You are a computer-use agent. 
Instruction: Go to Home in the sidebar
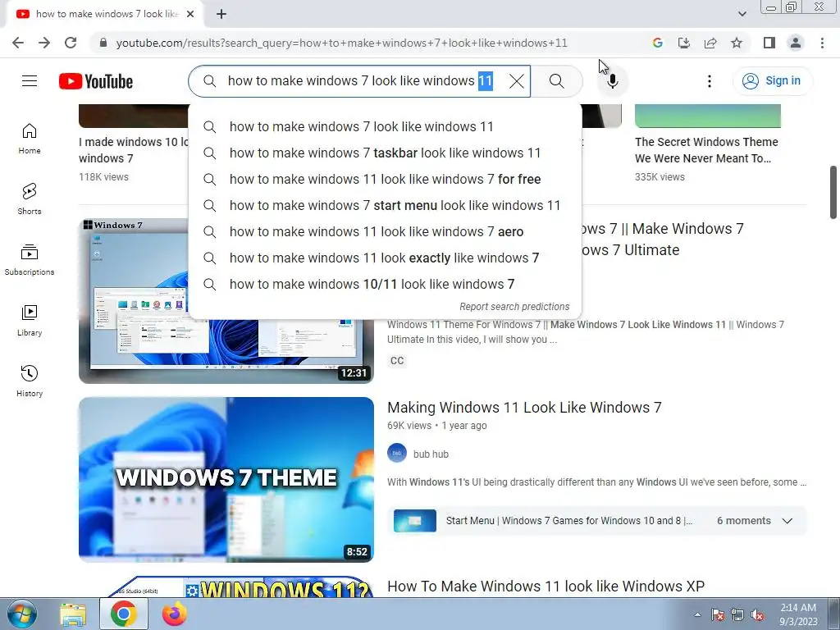pyautogui.click(x=30, y=139)
